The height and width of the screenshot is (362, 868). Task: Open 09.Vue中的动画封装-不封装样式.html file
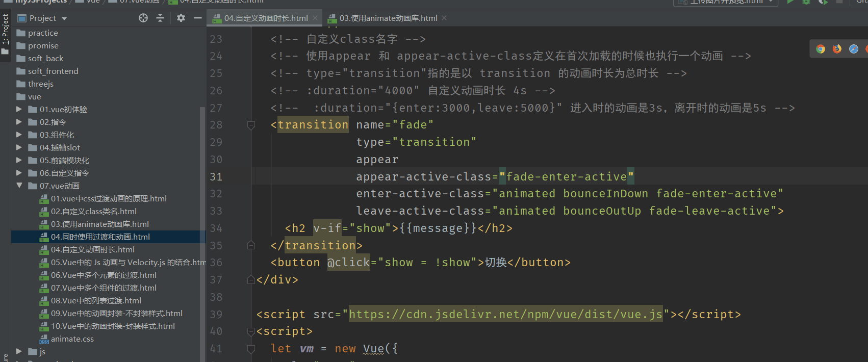[x=117, y=313]
